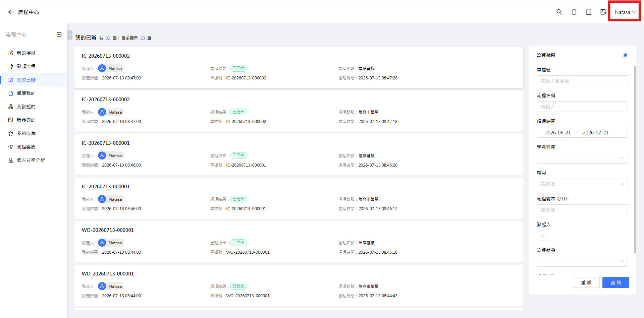Click Natasa avatar in card processed 08:47:28
644x318 pixels.
pos(102,68)
